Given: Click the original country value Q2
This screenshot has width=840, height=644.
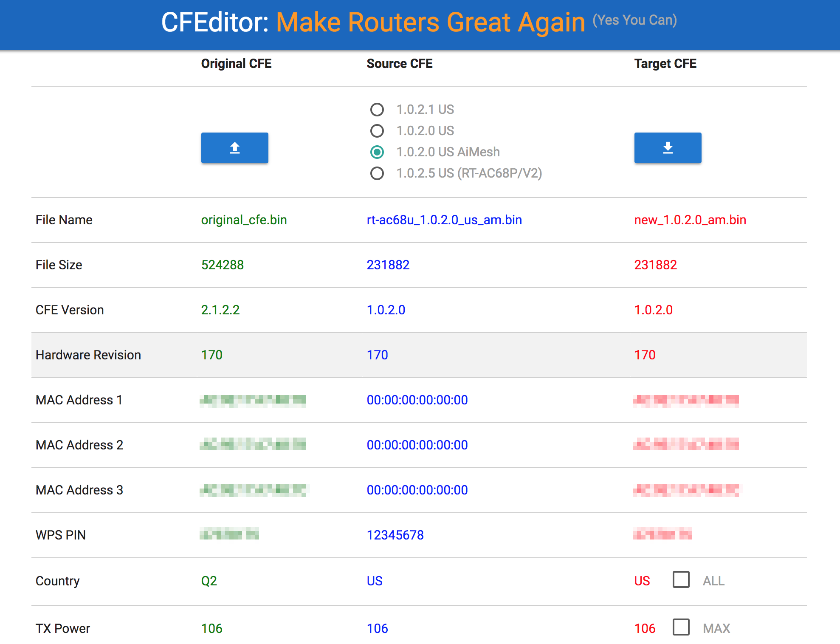Looking at the screenshot, I should (x=209, y=581).
